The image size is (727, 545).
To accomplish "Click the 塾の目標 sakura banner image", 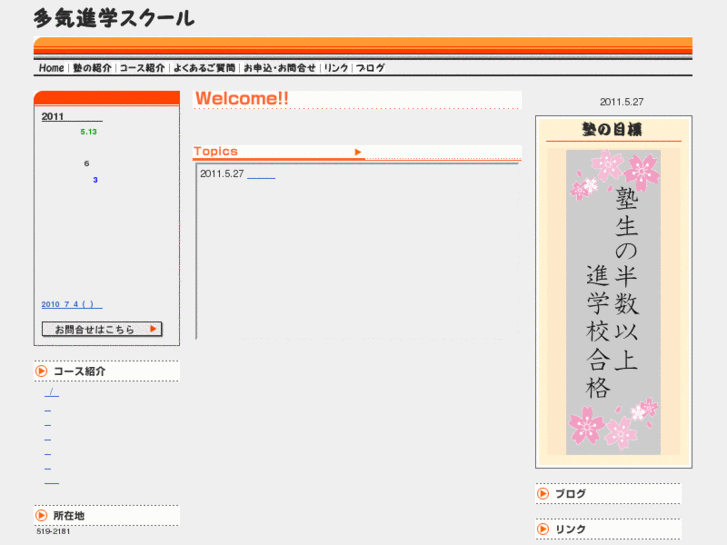I will [613, 302].
